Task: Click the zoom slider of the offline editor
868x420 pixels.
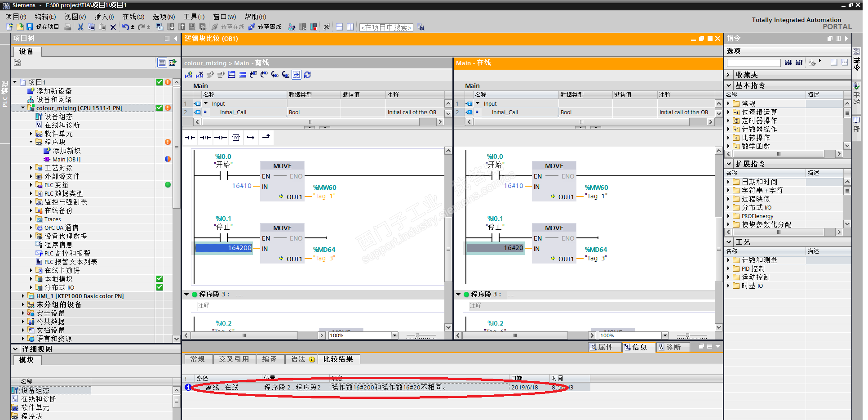Action: [421, 336]
